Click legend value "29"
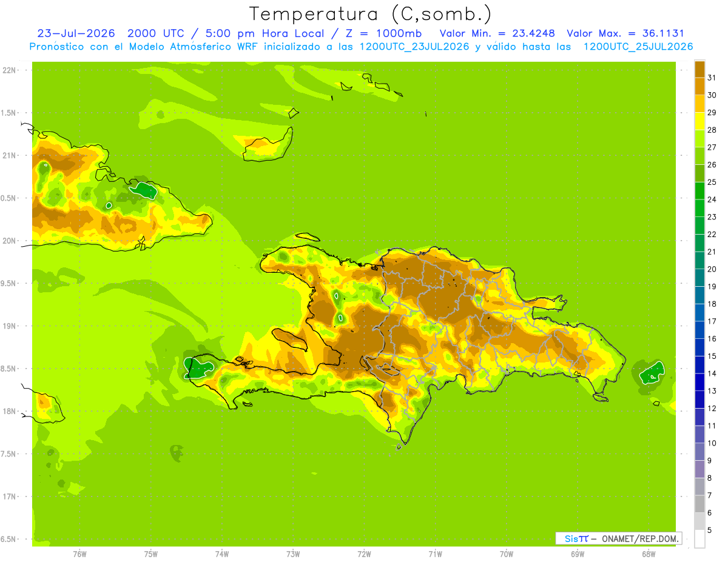Screen dimensions: 728x562 point(712,113)
